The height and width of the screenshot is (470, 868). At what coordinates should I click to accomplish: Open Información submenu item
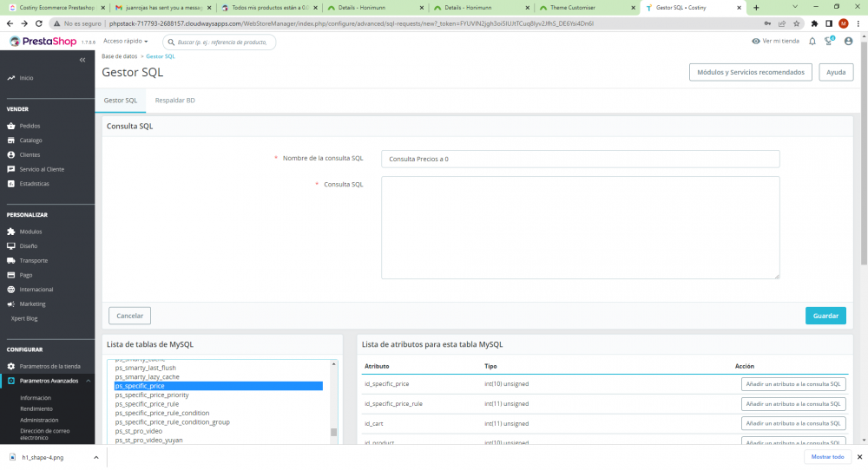pyautogui.click(x=36, y=398)
